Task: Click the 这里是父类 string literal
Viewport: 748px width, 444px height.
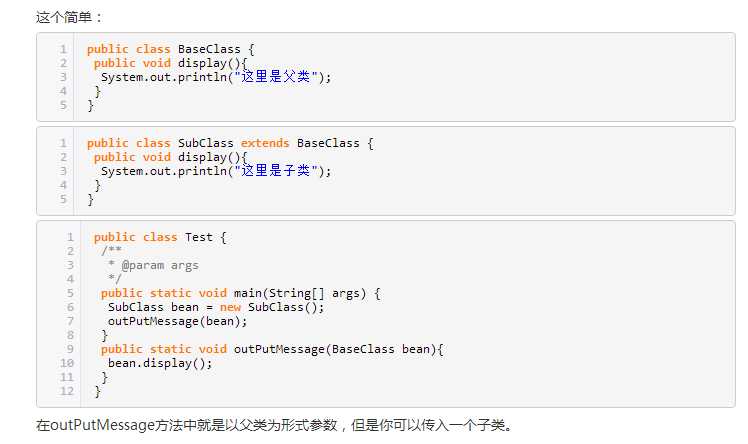Action: [x=276, y=77]
